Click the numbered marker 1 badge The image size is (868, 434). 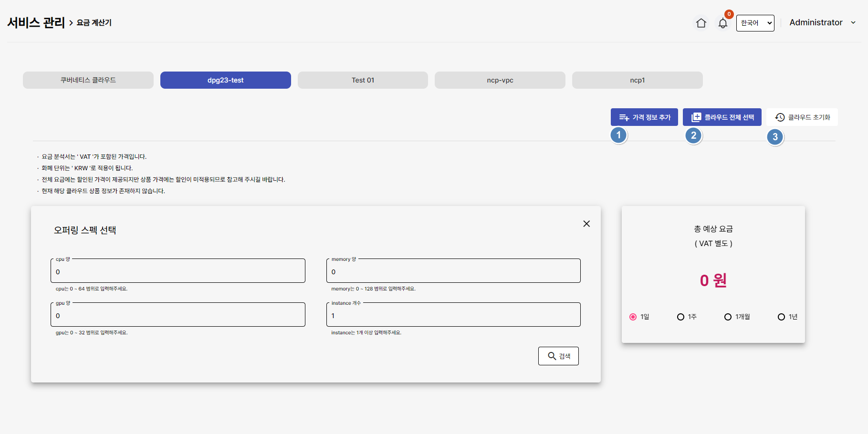click(x=618, y=135)
